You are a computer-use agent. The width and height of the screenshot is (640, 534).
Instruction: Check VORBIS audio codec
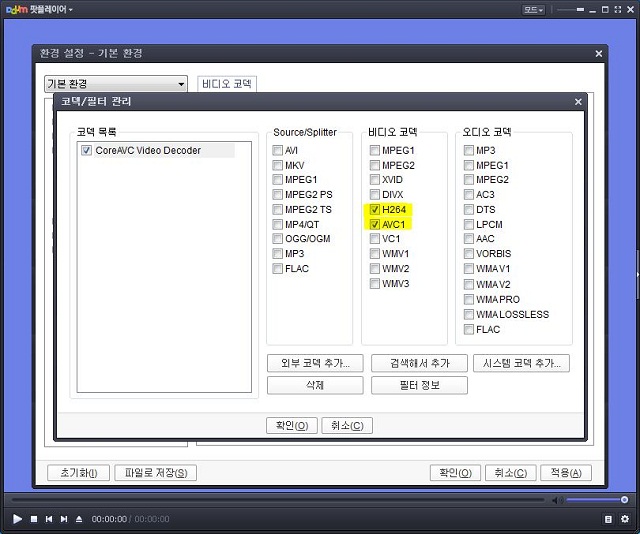[469, 254]
